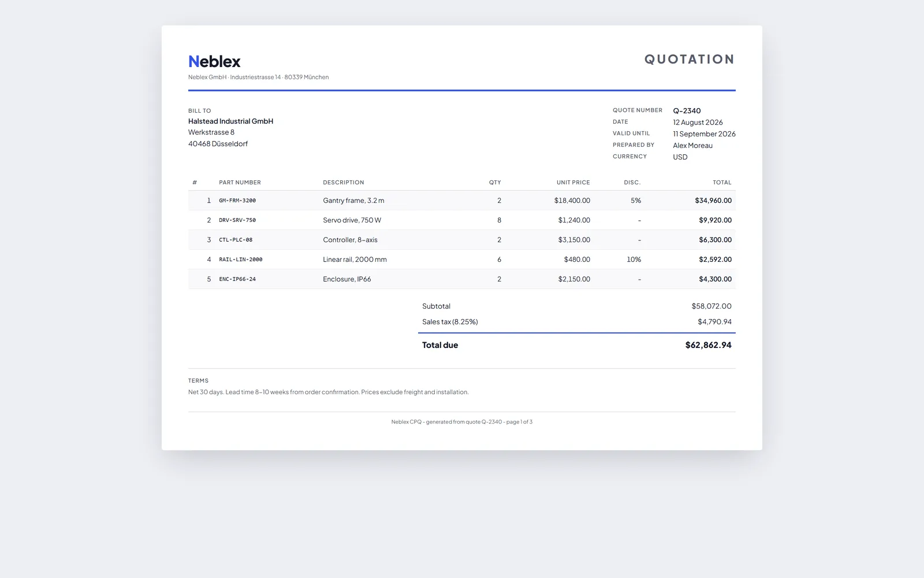Screen dimensions: 924x578
Task: Select the Neblex CPQ footer line
Action: click(x=462, y=422)
